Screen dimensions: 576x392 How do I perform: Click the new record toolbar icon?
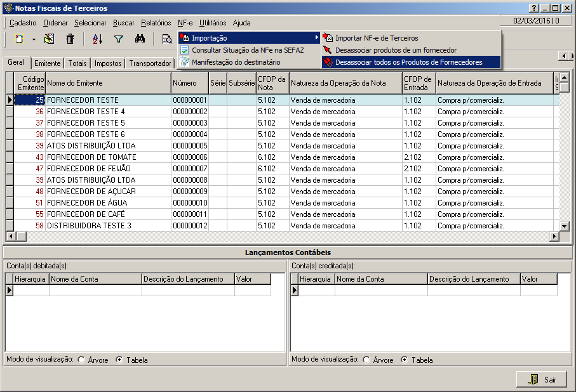pos(19,39)
